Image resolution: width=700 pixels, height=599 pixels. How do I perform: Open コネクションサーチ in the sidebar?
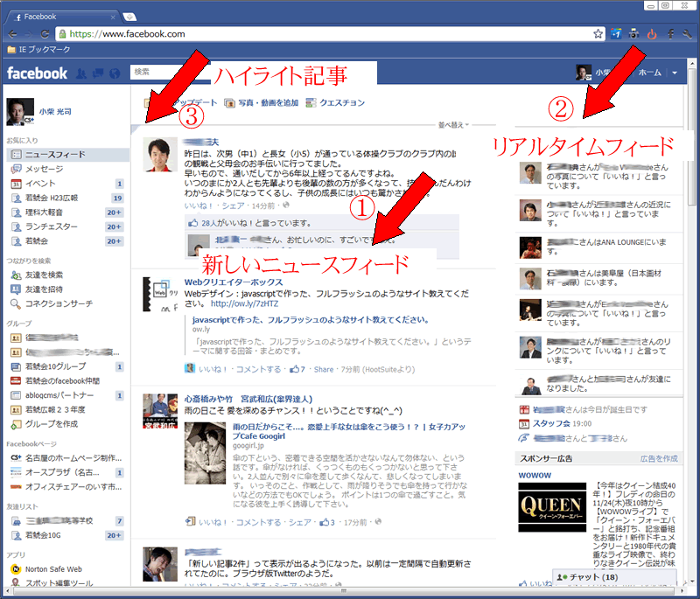point(59,303)
